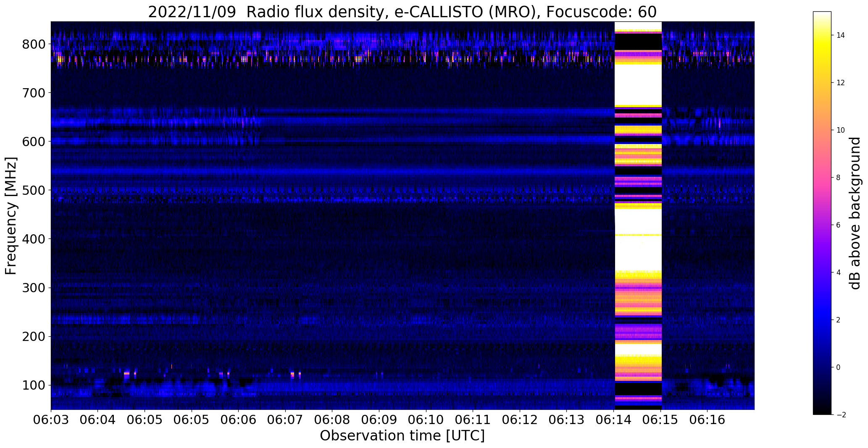Click the −2 dB colorbar tick label

(839, 415)
